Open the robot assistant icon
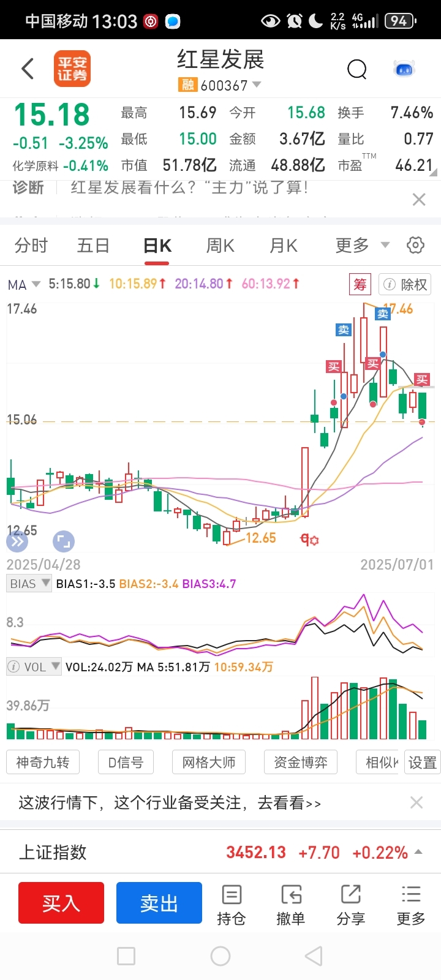Image resolution: width=441 pixels, height=980 pixels. (404, 69)
